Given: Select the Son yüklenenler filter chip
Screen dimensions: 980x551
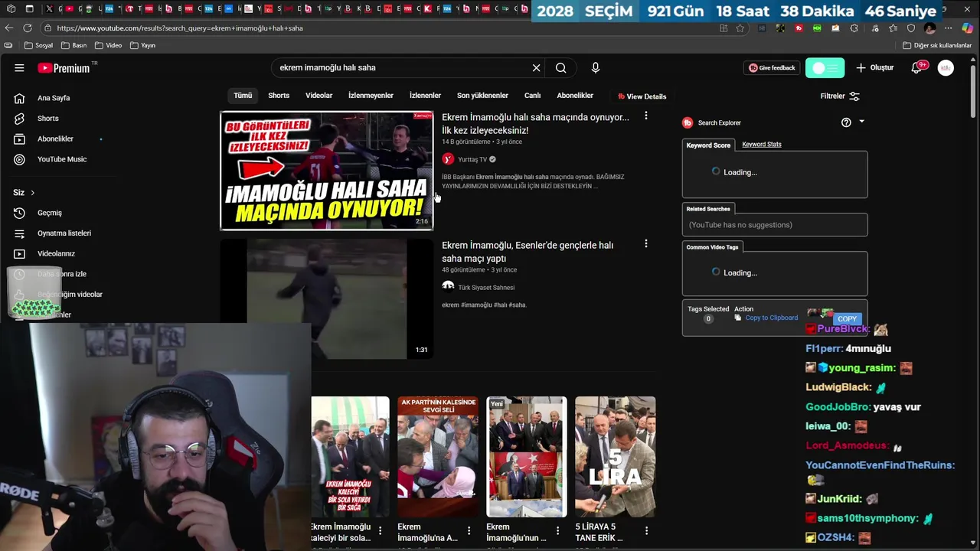Looking at the screenshot, I should pos(482,96).
